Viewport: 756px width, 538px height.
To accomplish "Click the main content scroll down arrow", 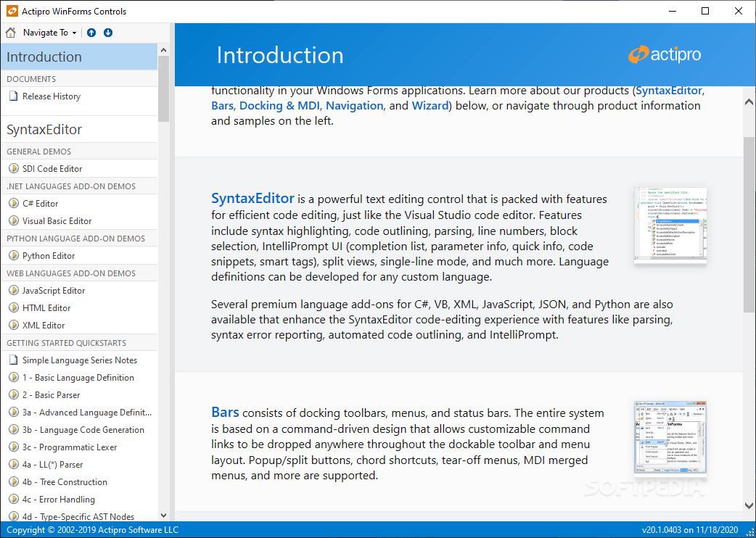I will pos(749,505).
